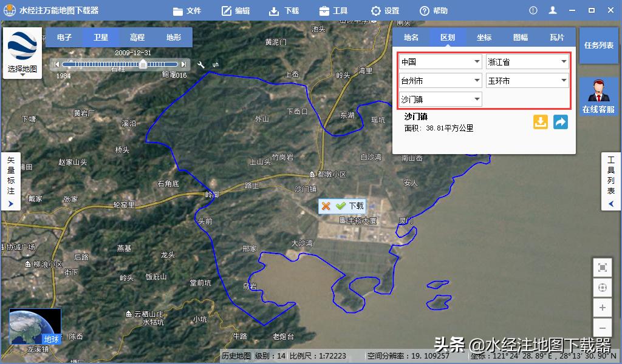
Task: Zoom in using the plus map control
Action: [x=602, y=308]
